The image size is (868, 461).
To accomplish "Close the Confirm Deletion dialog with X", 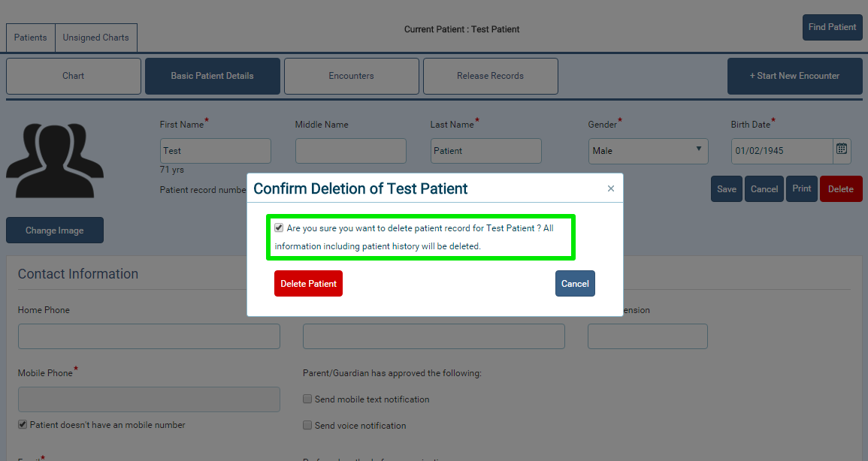I will pos(610,188).
